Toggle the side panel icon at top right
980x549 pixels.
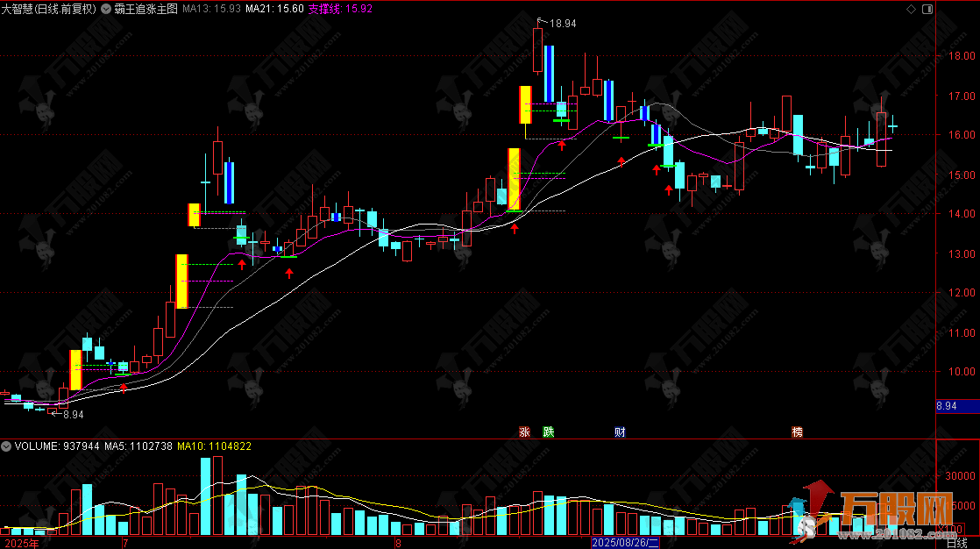[927, 9]
